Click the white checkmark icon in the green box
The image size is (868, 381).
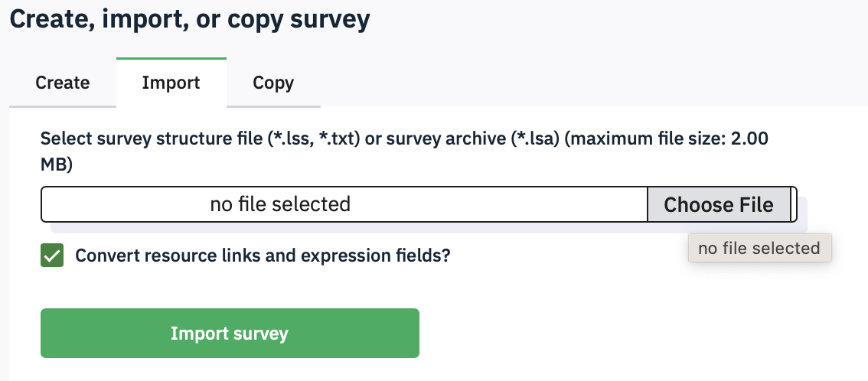52,256
